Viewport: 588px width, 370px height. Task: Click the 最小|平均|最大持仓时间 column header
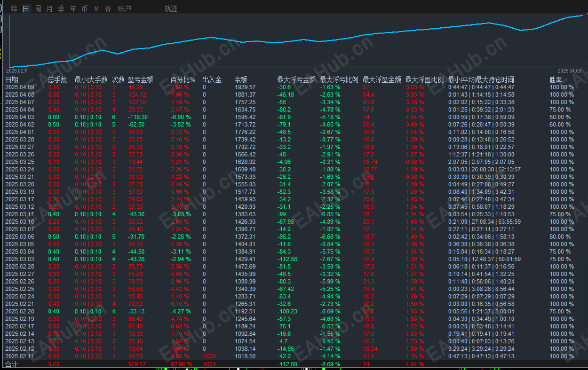pos(481,80)
